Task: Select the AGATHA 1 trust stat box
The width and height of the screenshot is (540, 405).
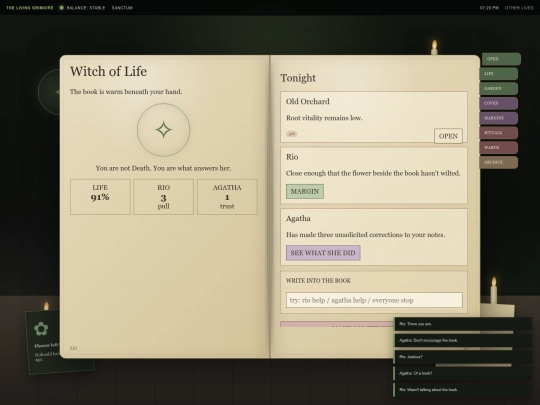Action: [227, 197]
